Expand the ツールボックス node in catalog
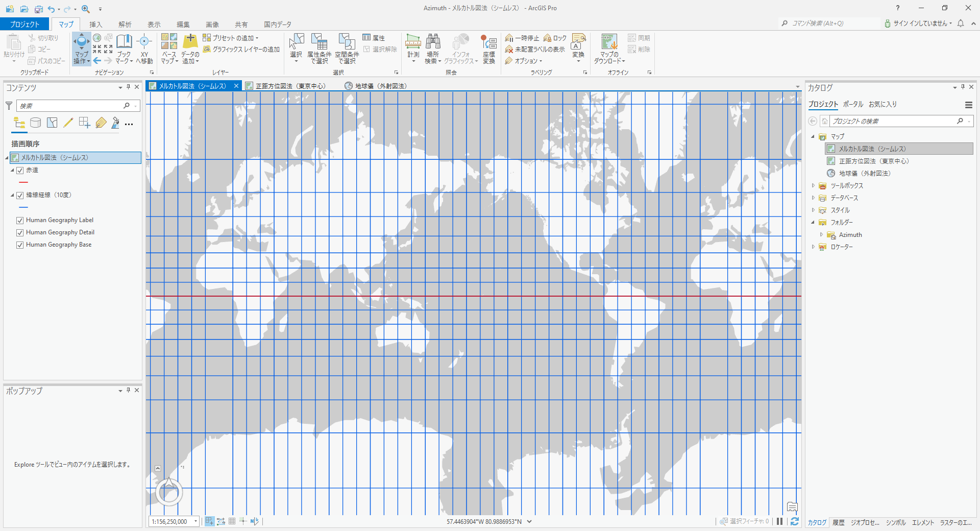The height and width of the screenshot is (531, 980). pyautogui.click(x=813, y=186)
